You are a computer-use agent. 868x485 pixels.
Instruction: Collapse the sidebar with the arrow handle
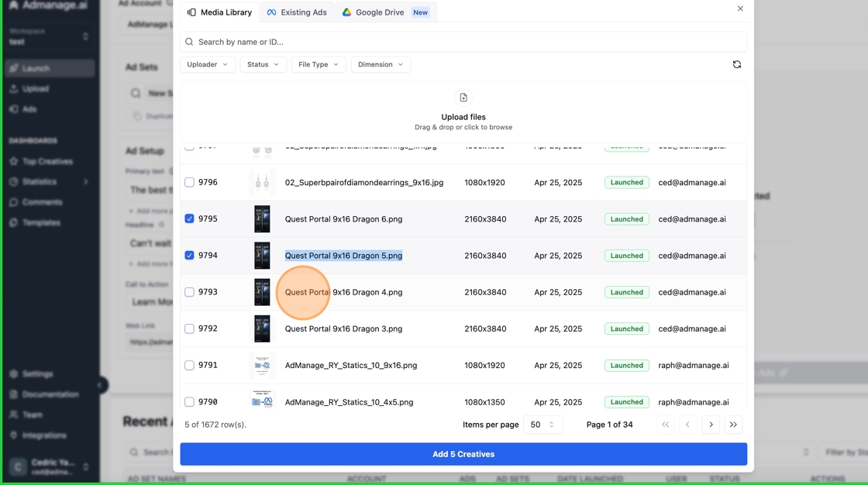[x=100, y=385]
